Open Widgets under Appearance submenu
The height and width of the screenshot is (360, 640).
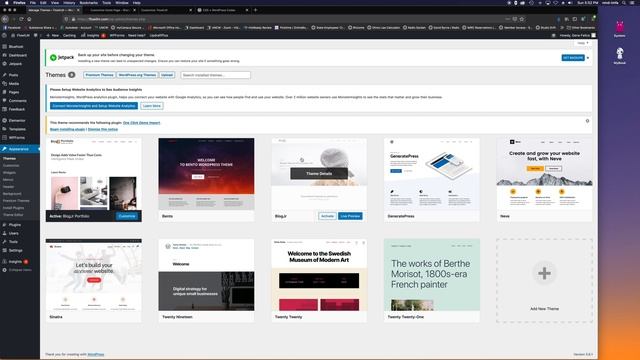point(9,173)
